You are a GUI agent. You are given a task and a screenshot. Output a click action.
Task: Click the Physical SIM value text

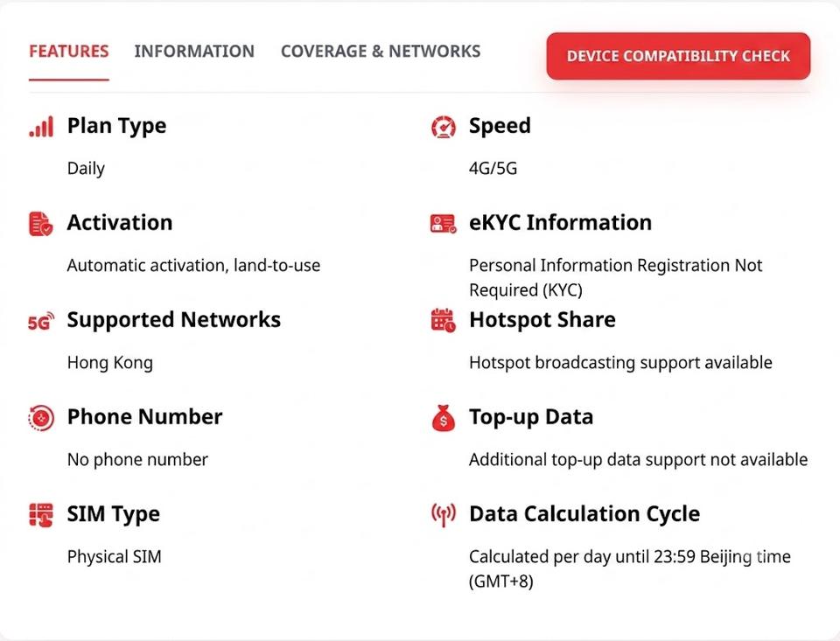coord(114,557)
